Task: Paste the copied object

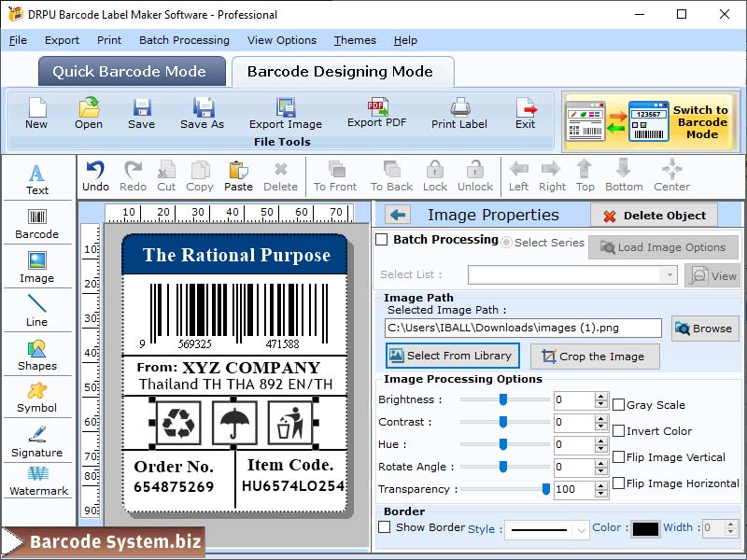Action: (238, 175)
